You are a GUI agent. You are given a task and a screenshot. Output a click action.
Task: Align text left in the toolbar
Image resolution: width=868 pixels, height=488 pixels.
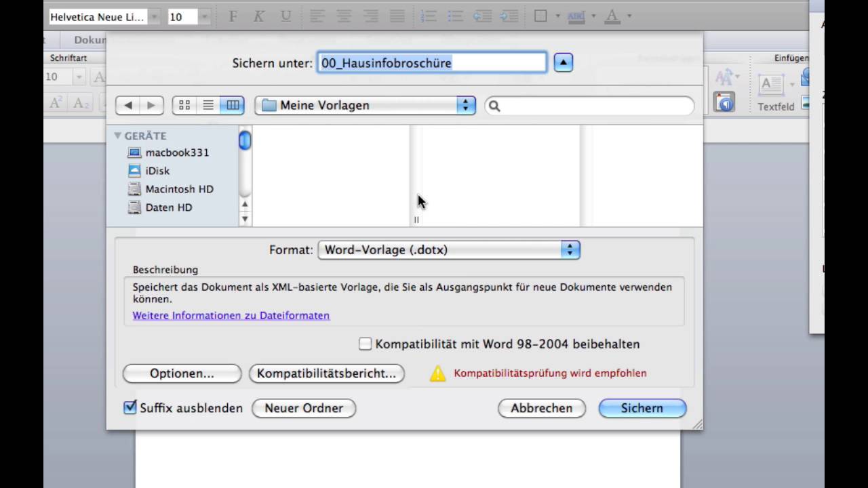318,16
